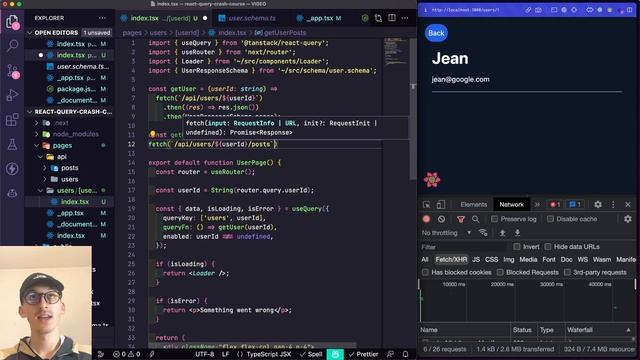Toggle device toolbar in DevTools
Screen dimensions: 640x360
(441, 204)
